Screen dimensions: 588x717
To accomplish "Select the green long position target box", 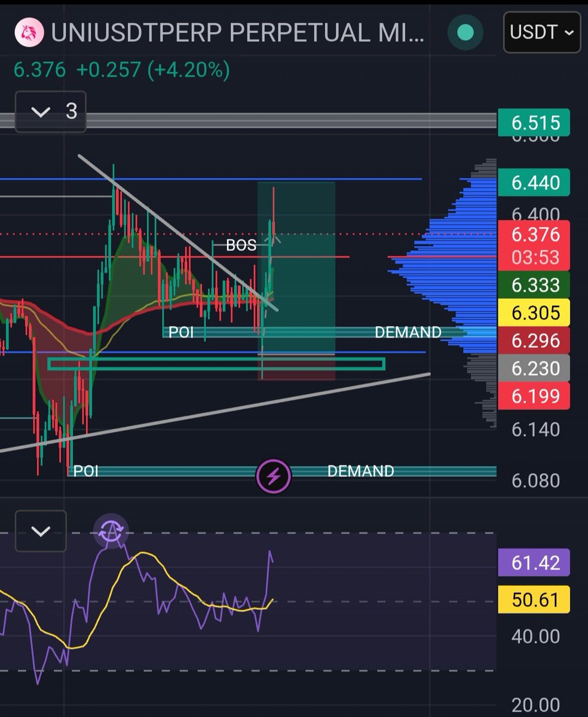I will tap(296, 268).
